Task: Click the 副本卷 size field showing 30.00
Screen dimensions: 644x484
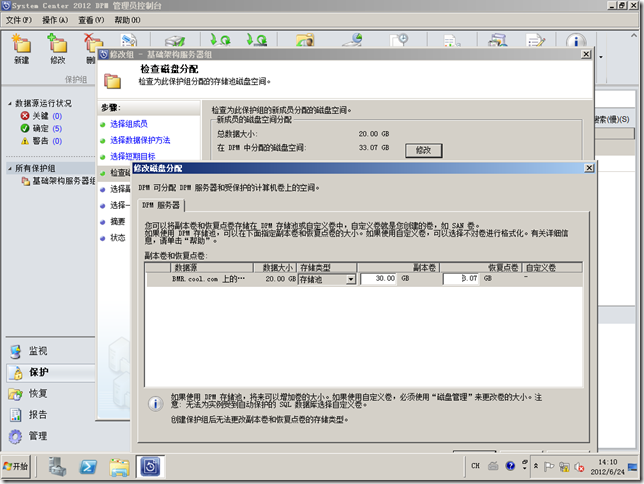Action: pyautogui.click(x=378, y=279)
